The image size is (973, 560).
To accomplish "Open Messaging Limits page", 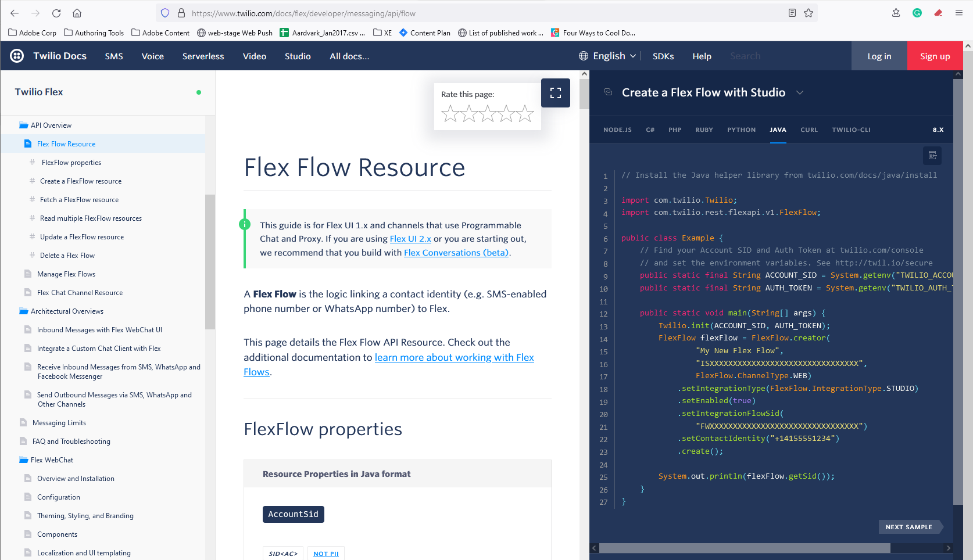I will (59, 422).
